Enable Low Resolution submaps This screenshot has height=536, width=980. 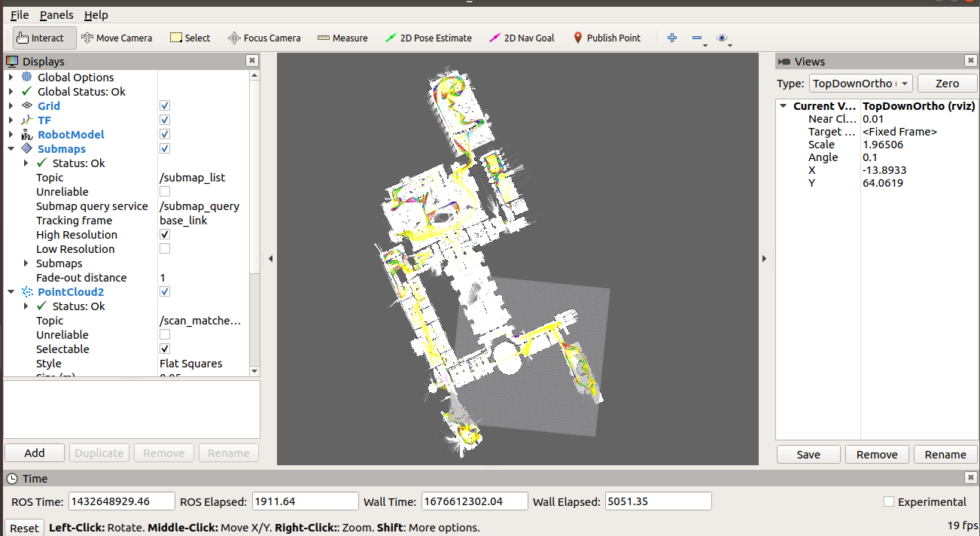pyautogui.click(x=164, y=248)
